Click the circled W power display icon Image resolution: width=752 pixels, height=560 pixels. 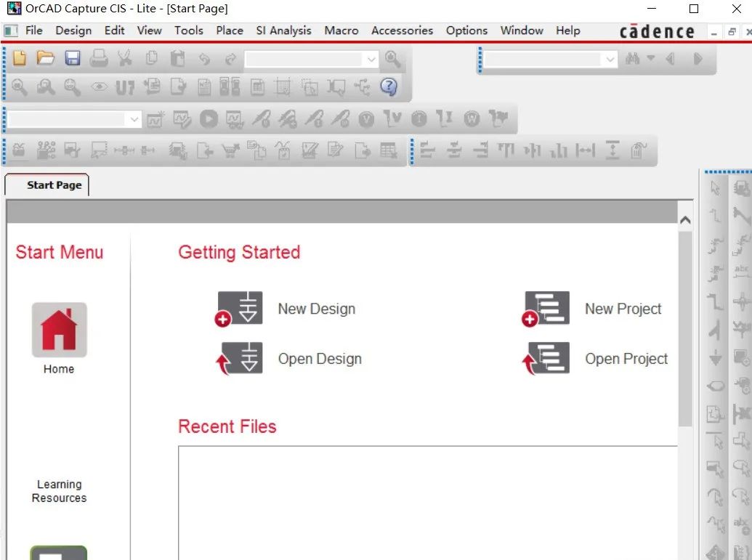[472, 118]
